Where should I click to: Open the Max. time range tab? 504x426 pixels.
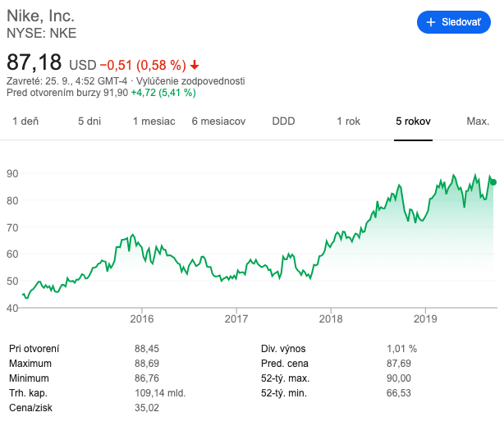(x=478, y=121)
